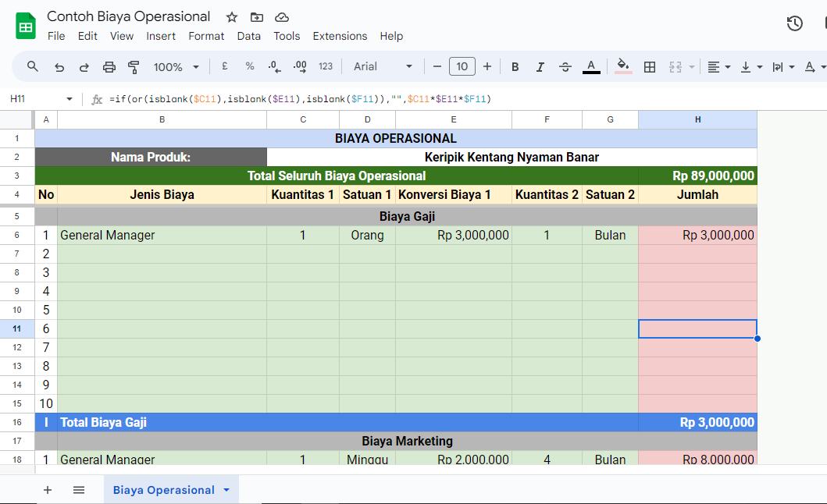
Task: Select column H header
Action: (697, 119)
